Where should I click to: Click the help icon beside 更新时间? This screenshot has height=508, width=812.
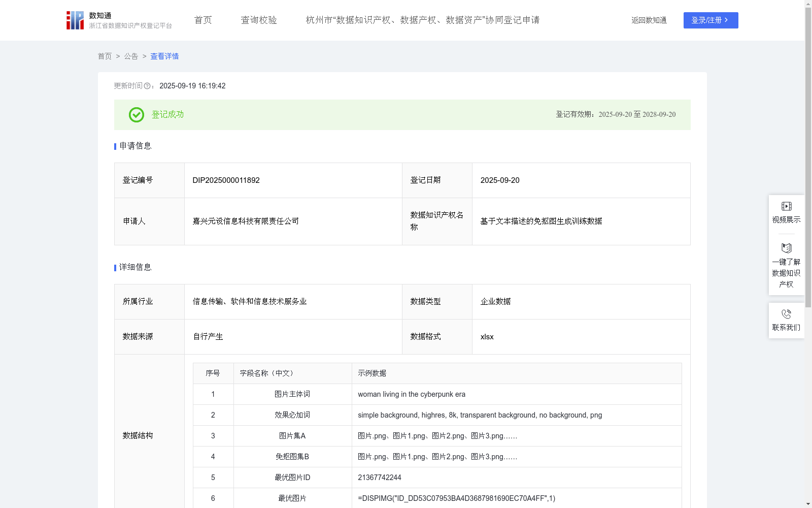pos(147,86)
